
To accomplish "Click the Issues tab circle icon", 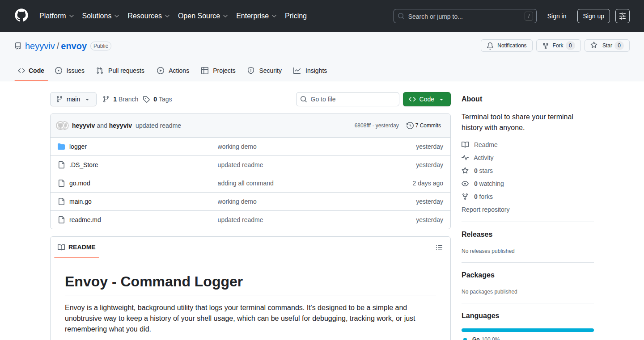I will click(59, 71).
